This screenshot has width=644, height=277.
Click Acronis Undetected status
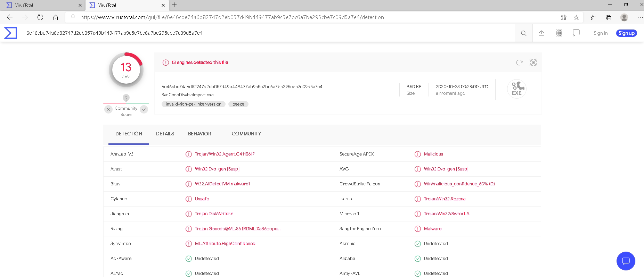click(x=436, y=244)
